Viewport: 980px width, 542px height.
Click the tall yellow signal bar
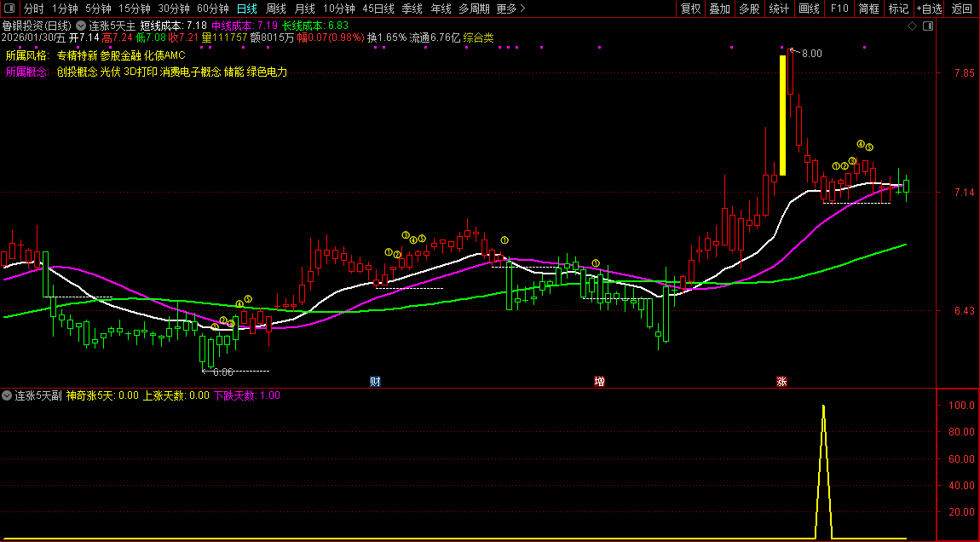pyautogui.click(x=782, y=116)
